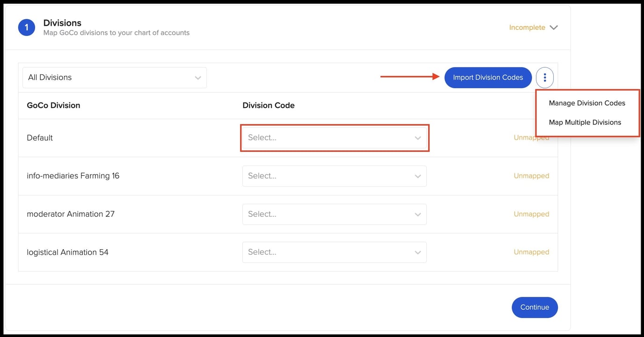This screenshot has height=337, width=644.
Task: Open the All Divisions filter dropdown
Action: click(114, 78)
